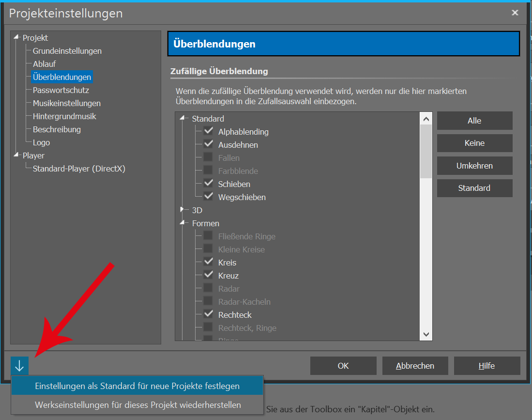The image size is (532, 420).
Task: Collapse the Formen group
Action: (x=182, y=223)
